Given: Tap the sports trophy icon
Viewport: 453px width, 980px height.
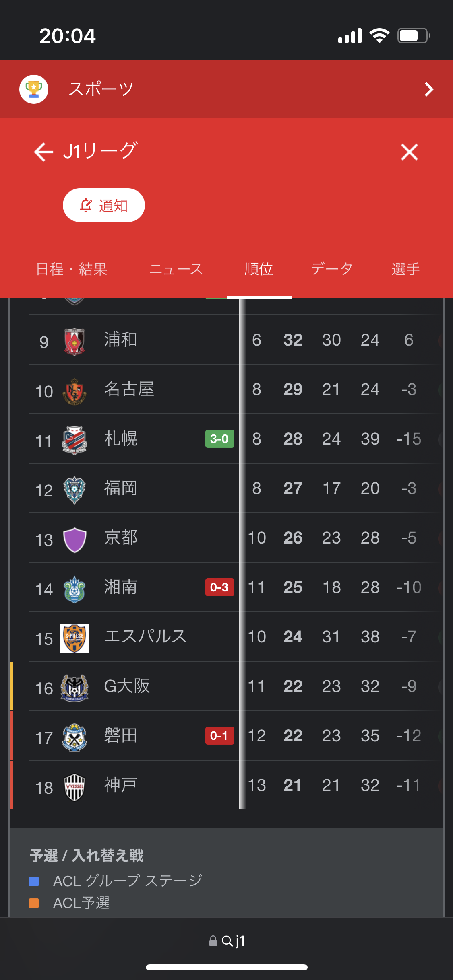Looking at the screenshot, I should coord(34,89).
